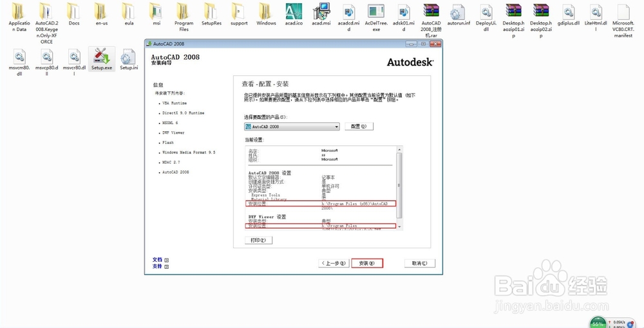The width and height of the screenshot is (644, 328).
Task: Select the AcDelTree.exe file
Action: tap(376, 17)
